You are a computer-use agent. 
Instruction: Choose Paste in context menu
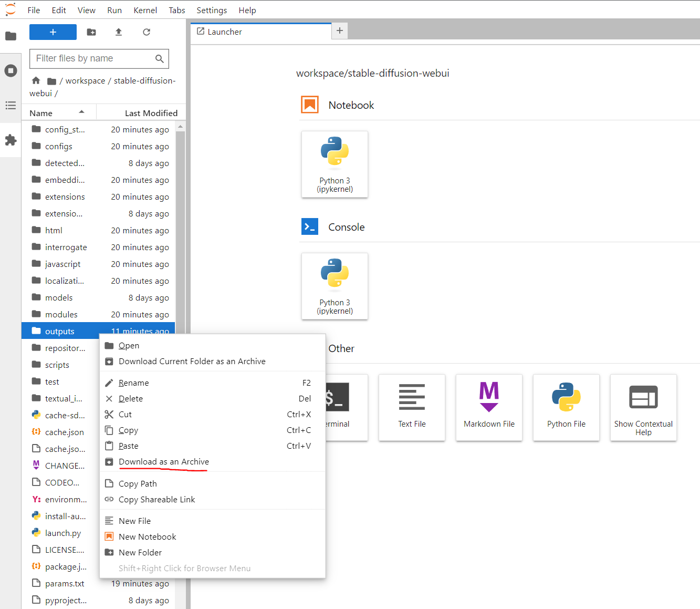(213, 446)
